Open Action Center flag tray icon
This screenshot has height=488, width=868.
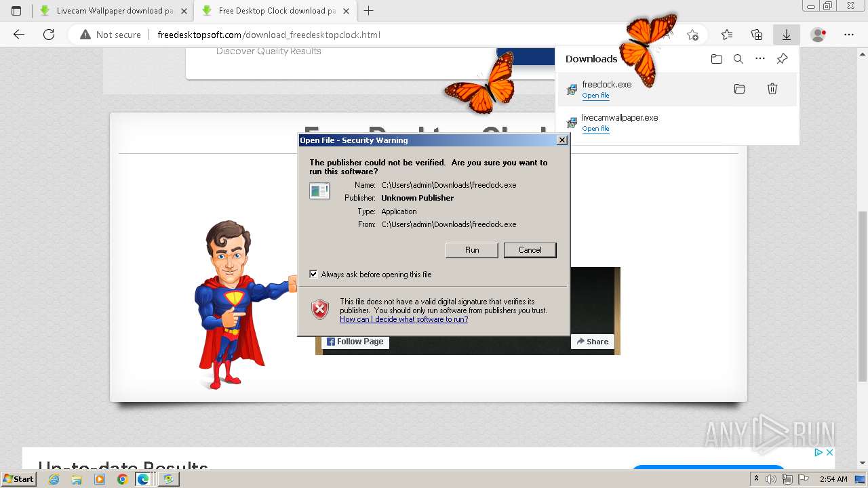[804, 479]
